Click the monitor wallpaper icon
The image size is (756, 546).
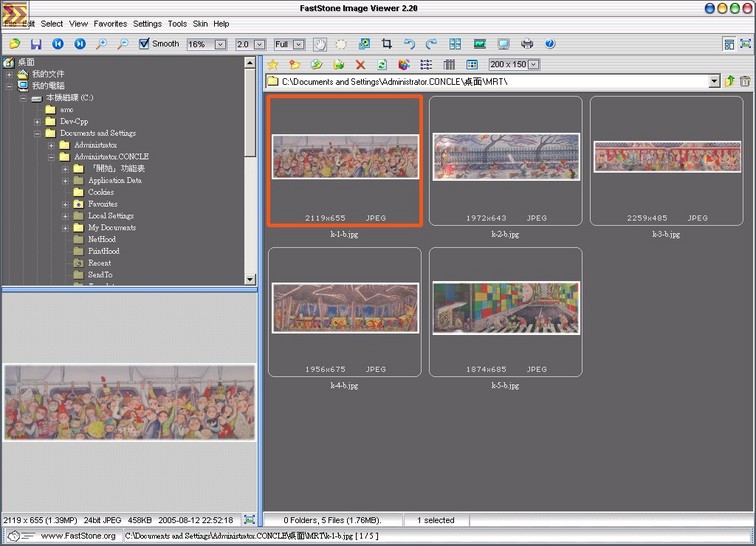pos(503,44)
